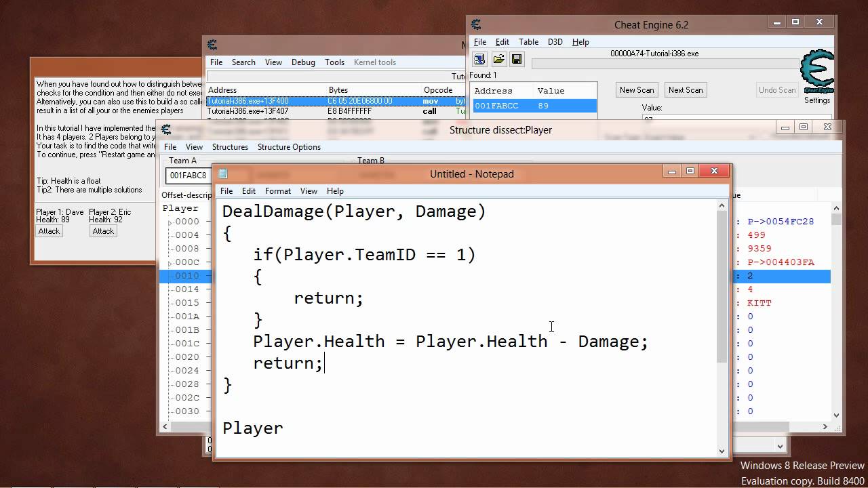Click the Team A address field 001FABC8
This screenshot has height=488, width=868.
pyautogui.click(x=189, y=176)
